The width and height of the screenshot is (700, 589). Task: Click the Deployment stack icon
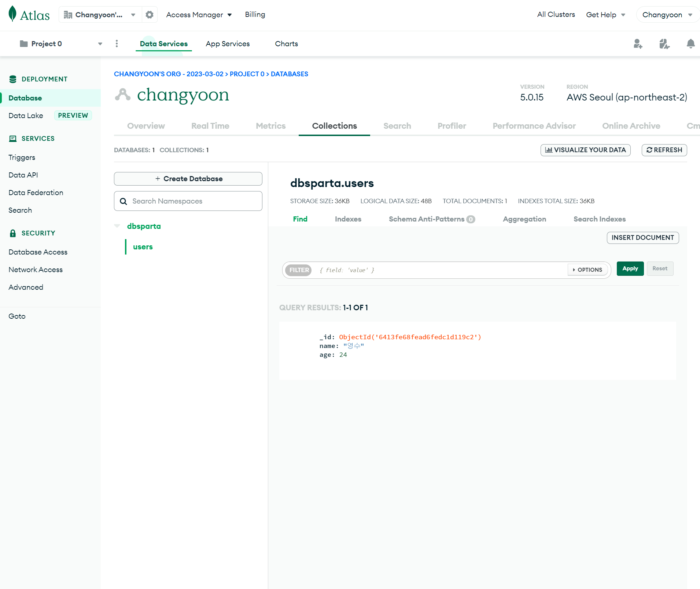click(13, 79)
